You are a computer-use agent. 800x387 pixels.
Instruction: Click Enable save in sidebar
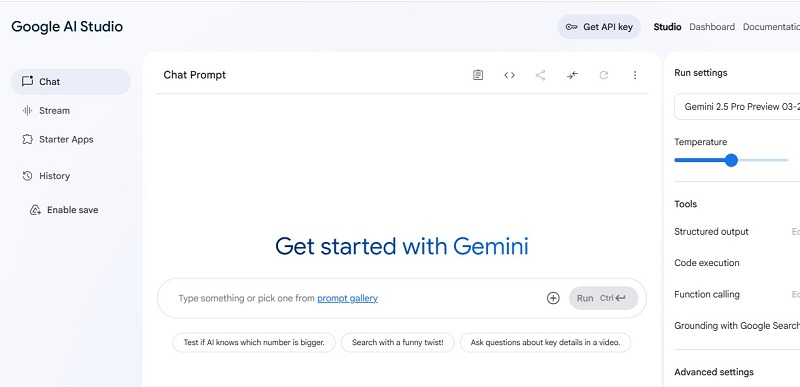coord(64,210)
